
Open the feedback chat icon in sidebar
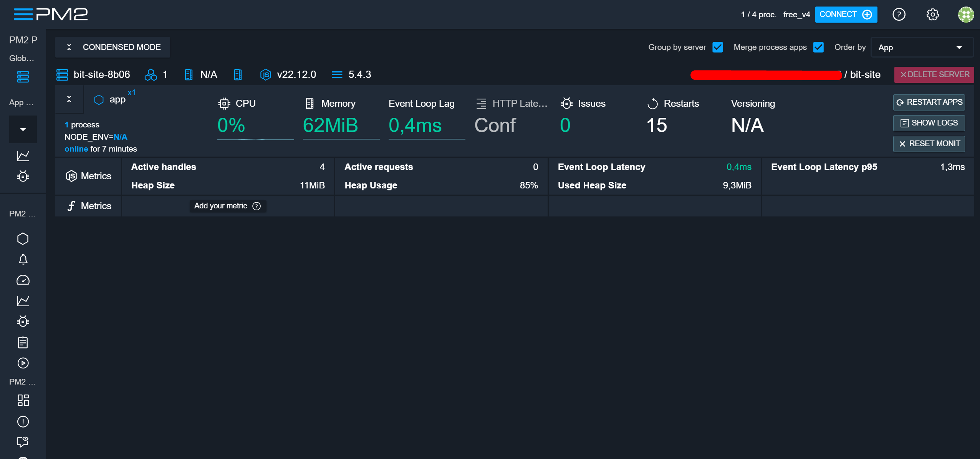(23, 442)
